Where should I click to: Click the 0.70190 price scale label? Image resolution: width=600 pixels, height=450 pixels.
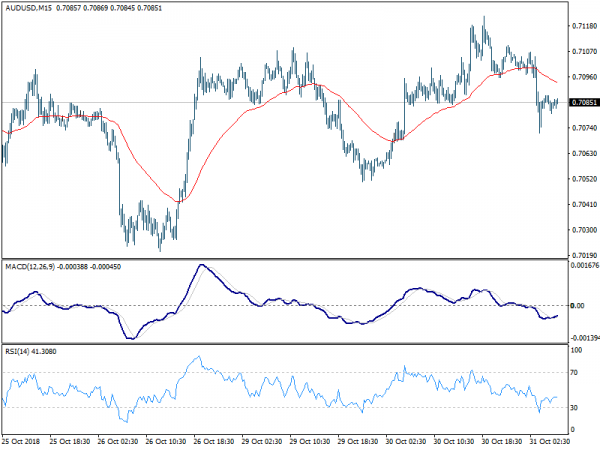(584, 255)
